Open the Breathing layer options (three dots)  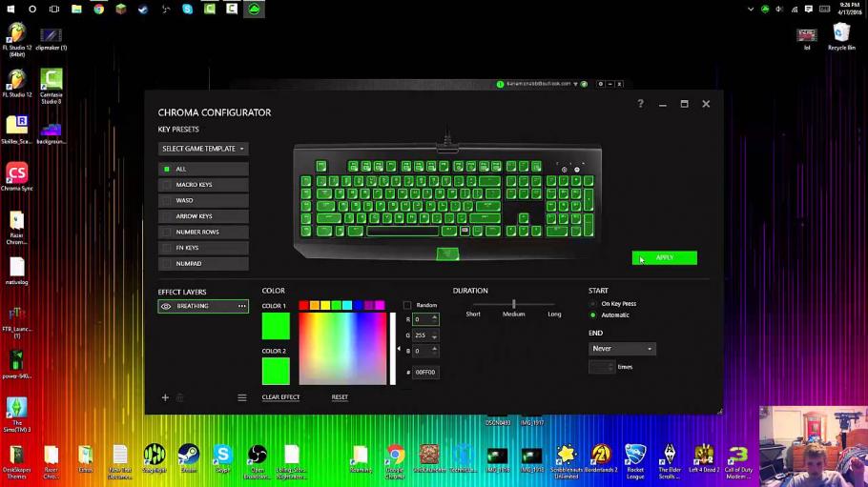(x=241, y=307)
